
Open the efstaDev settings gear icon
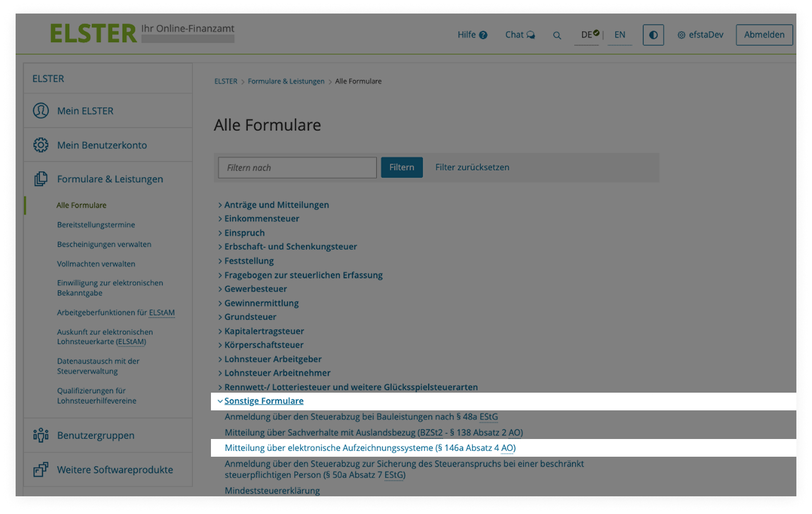point(681,34)
